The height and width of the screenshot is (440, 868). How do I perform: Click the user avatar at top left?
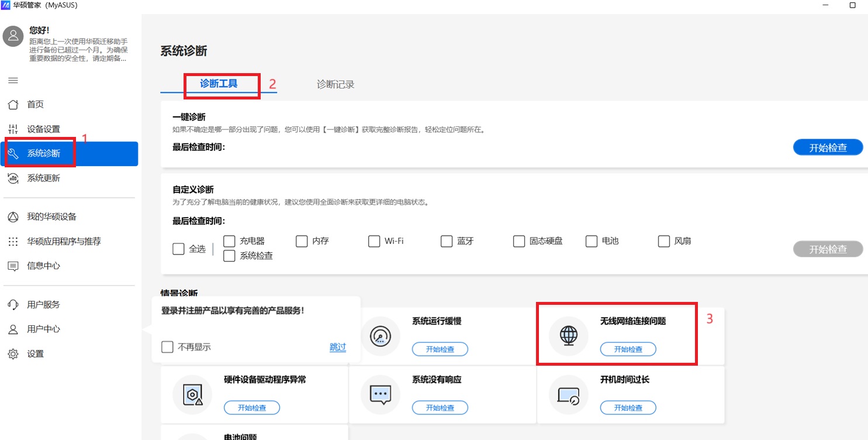[13, 36]
